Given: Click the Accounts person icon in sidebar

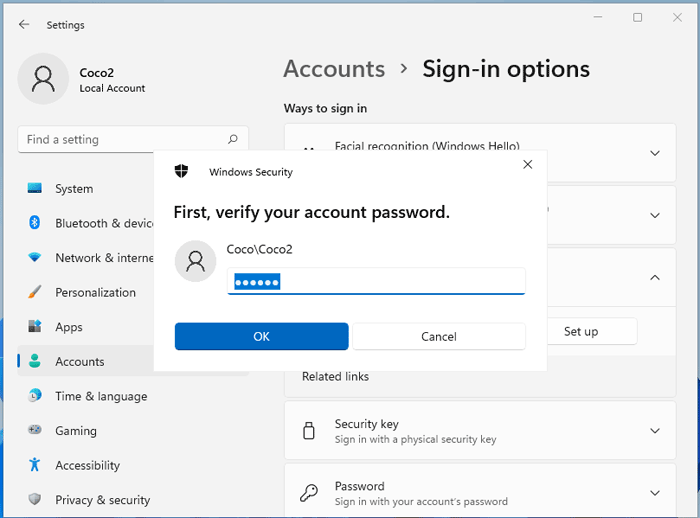Looking at the screenshot, I should tap(34, 361).
